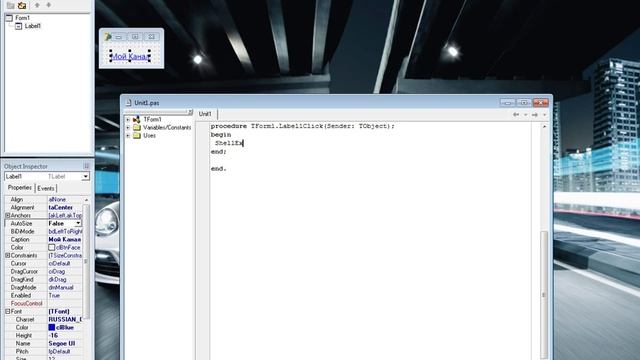Click the procedure TForm1.Label1Click code line
The width and height of the screenshot is (640, 360).
point(302,126)
